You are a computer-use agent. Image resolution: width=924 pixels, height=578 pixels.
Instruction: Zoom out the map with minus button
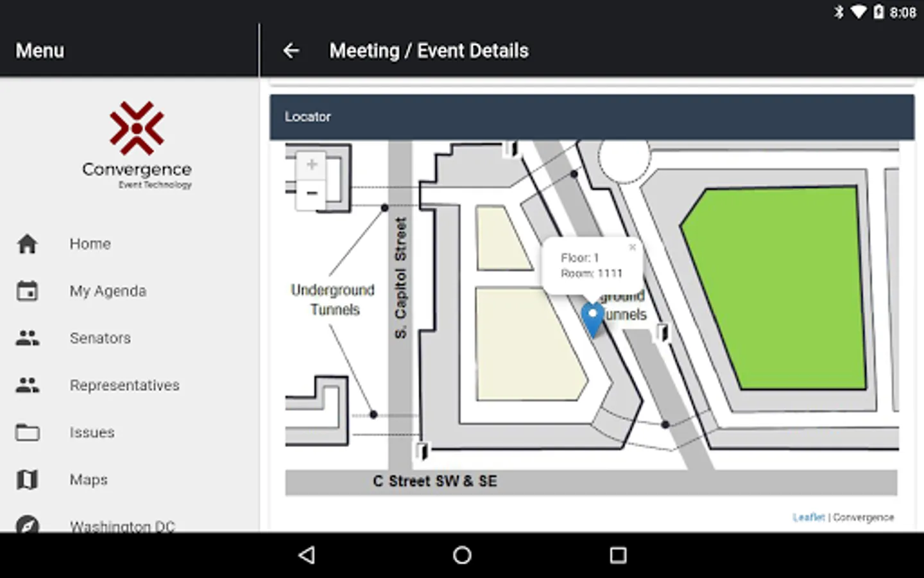312,193
